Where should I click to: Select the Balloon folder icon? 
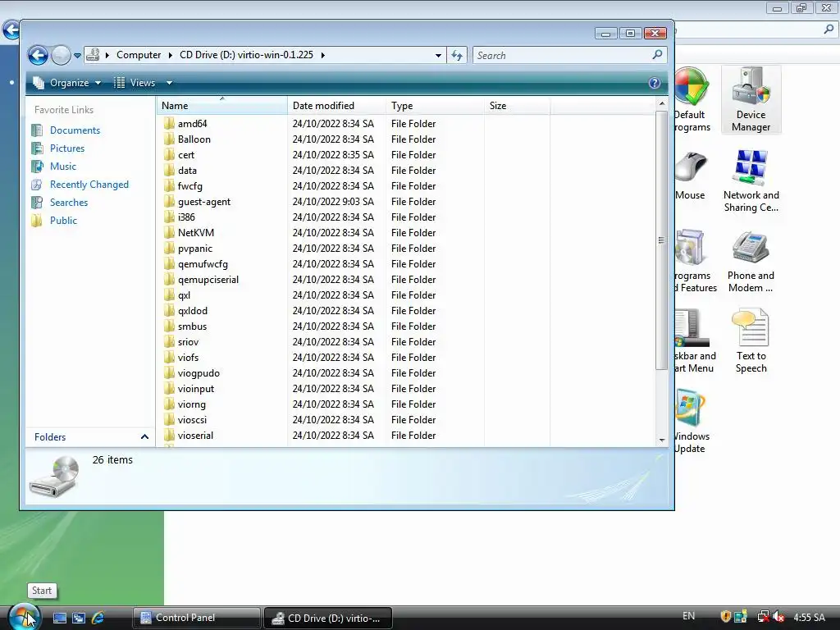click(x=169, y=139)
